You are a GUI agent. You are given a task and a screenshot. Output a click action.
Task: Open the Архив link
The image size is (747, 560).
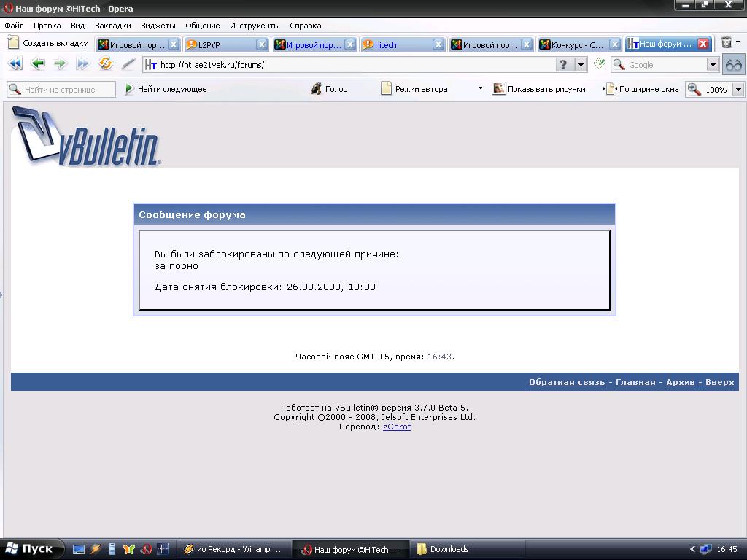681,382
